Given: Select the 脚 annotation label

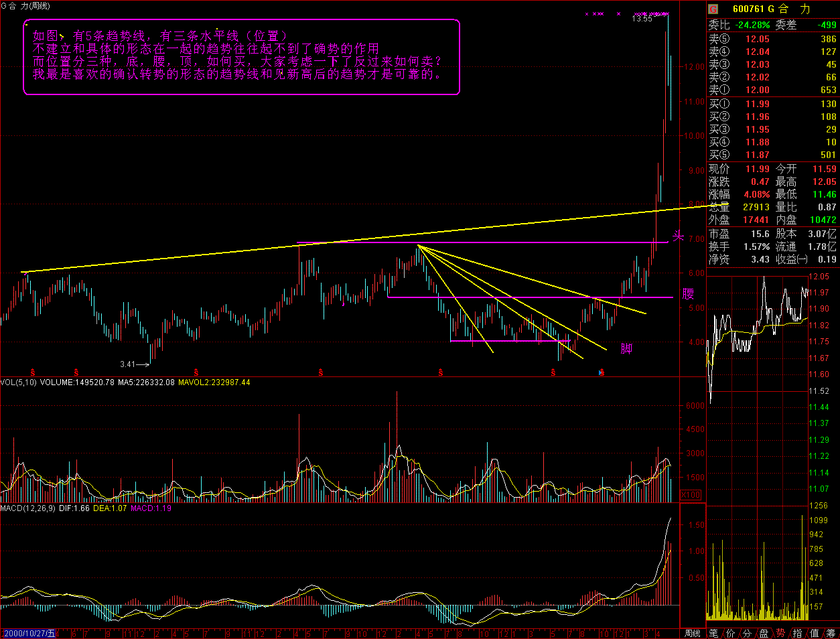Looking at the screenshot, I should (626, 348).
